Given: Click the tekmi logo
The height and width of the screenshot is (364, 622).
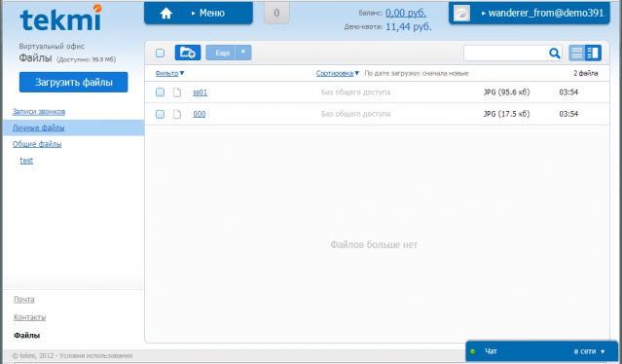Looking at the screenshot, I should [60, 18].
